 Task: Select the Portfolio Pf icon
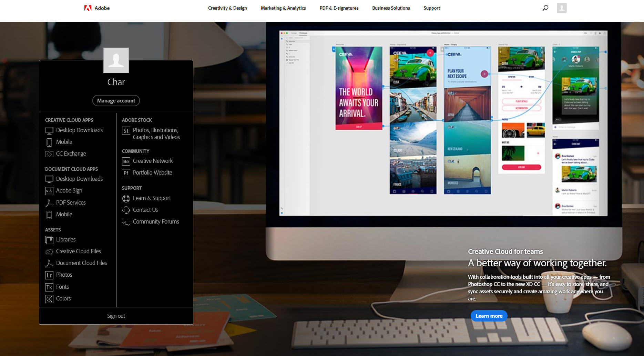tap(126, 173)
